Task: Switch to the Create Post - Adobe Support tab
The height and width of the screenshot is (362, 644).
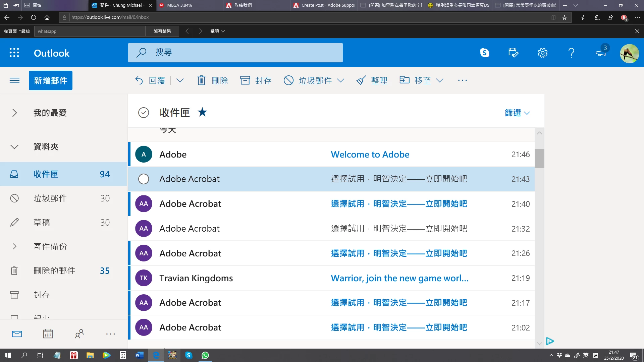Action: tap(324, 5)
